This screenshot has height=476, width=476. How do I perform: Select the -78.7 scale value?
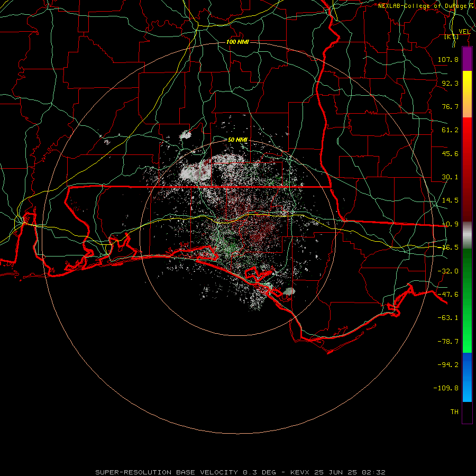click(448, 342)
